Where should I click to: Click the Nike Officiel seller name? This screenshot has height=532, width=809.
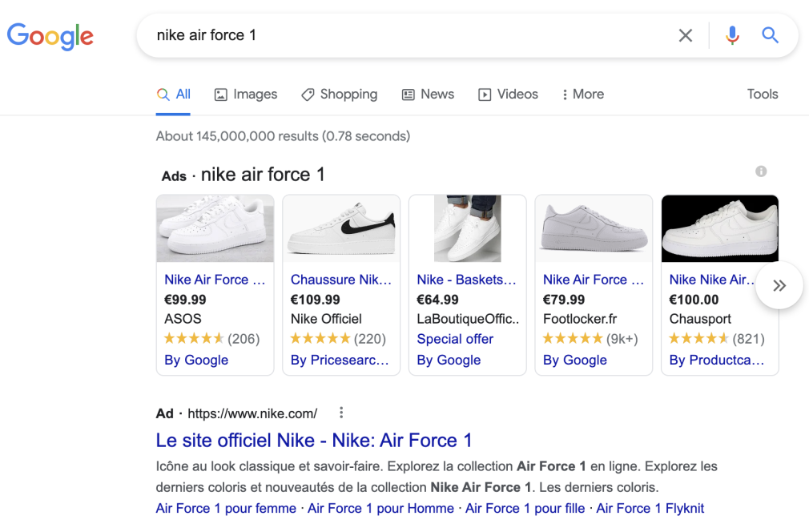click(326, 319)
